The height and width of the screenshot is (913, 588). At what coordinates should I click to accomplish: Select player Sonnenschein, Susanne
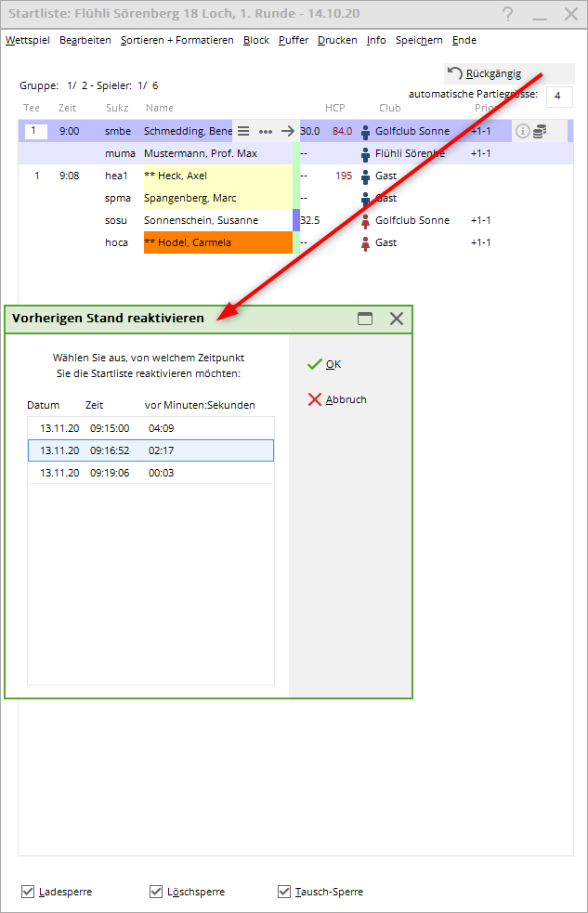201,220
